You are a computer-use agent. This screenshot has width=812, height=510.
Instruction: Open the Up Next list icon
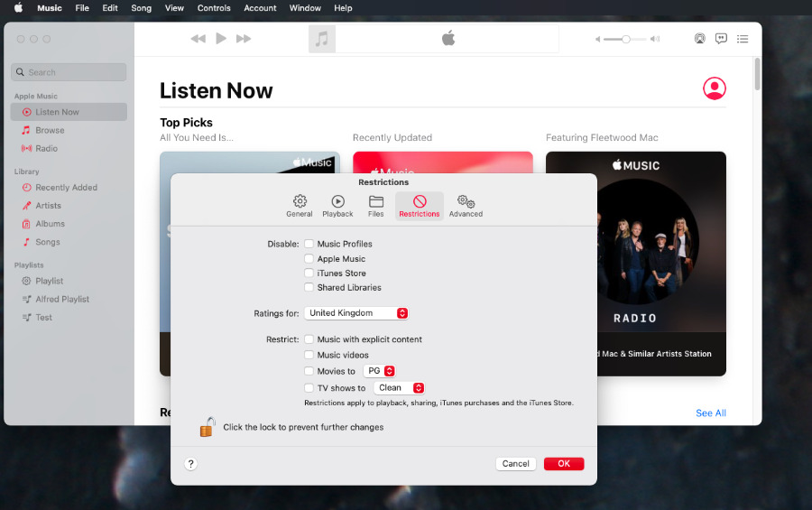[743, 39]
